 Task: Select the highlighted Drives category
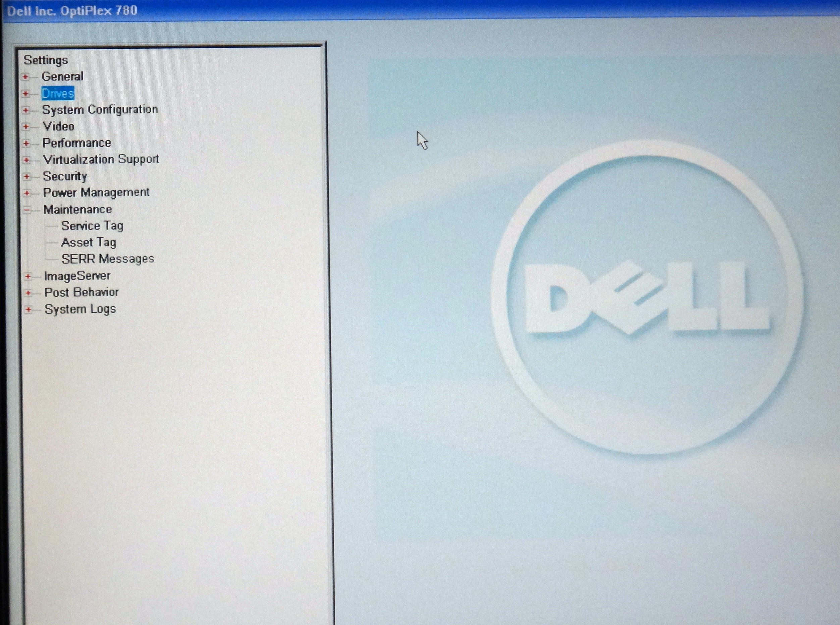point(58,93)
